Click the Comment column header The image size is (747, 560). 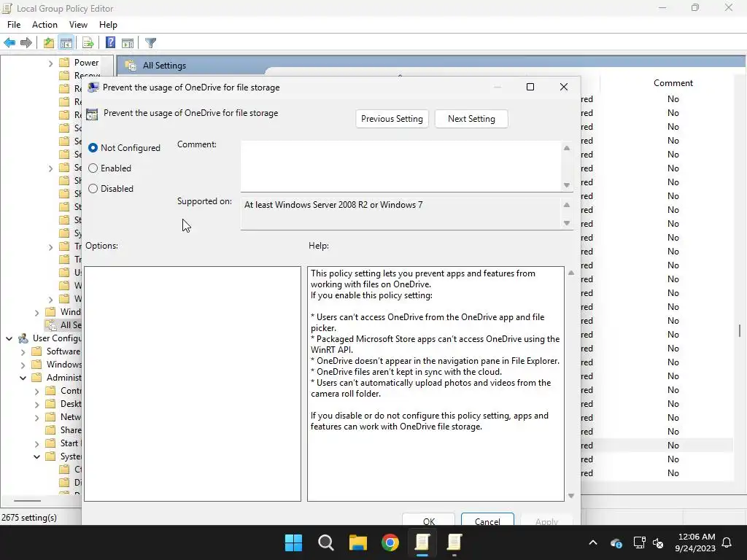click(673, 83)
